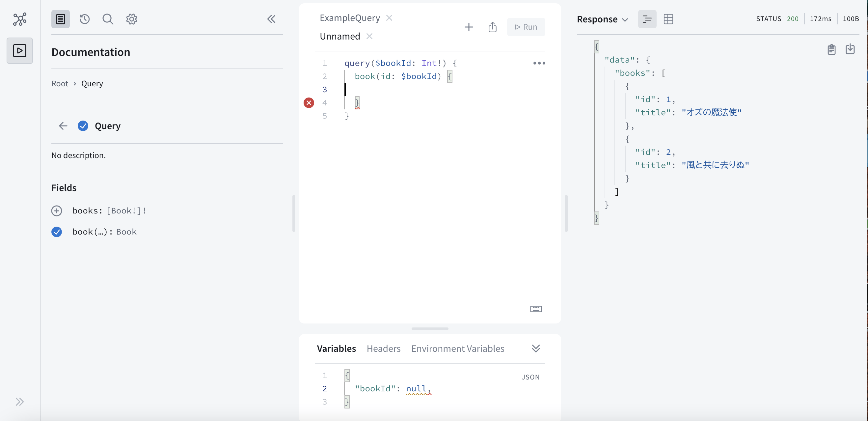Viewport: 868px width, 421px height.
Task: Grab the editor and variables divider handle
Action: pos(430,329)
